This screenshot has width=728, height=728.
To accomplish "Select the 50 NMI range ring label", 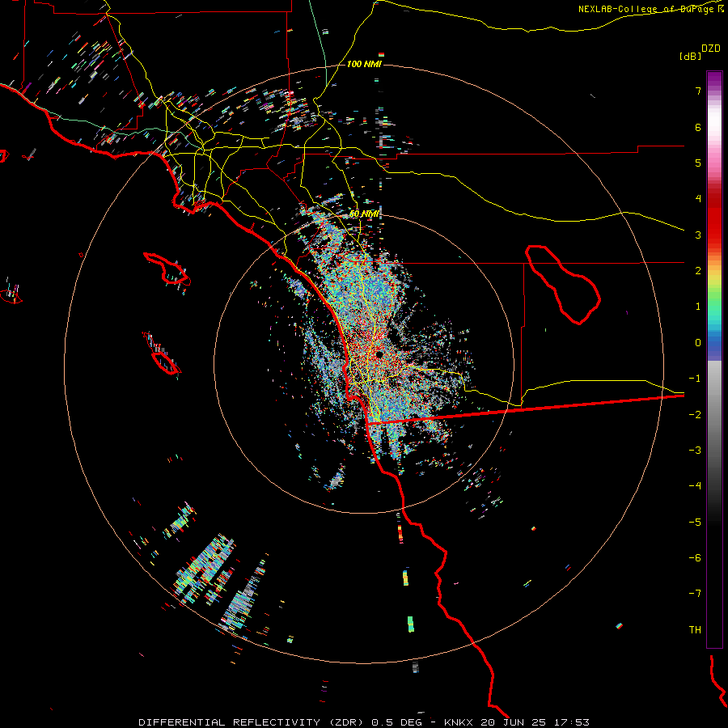I will (365, 214).
